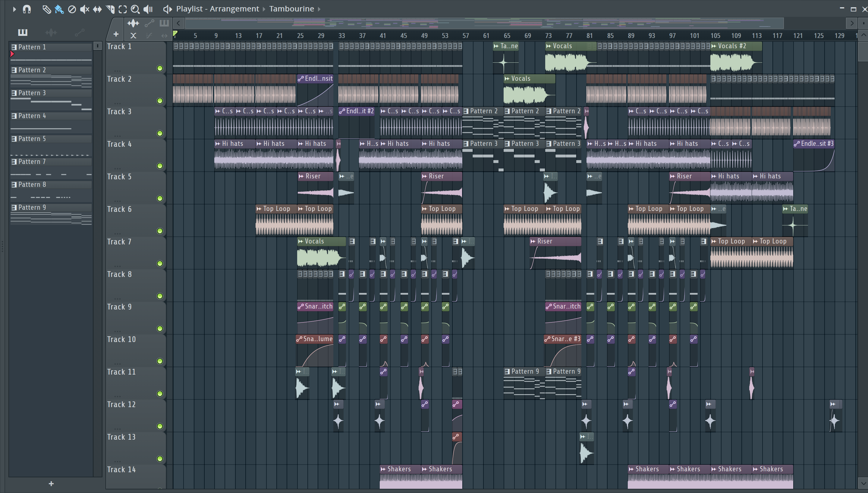Select Pattern 8 in the picker
This screenshot has height=493, width=868.
click(x=51, y=184)
